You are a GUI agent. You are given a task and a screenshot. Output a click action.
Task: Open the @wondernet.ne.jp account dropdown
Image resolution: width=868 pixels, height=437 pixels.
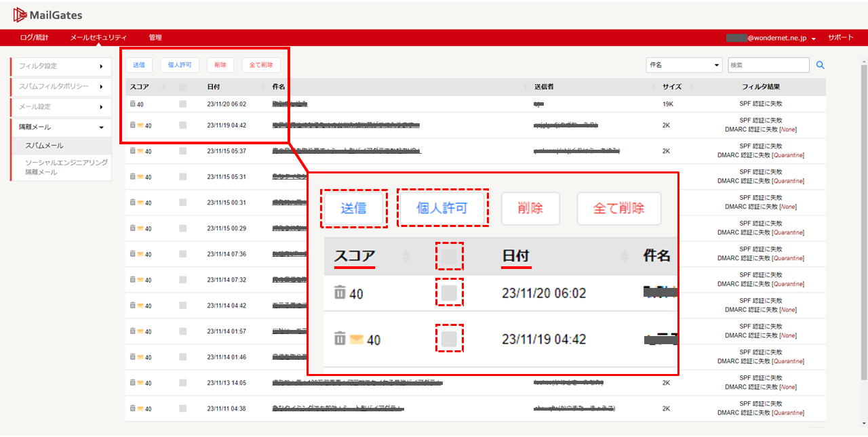coord(771,39)
